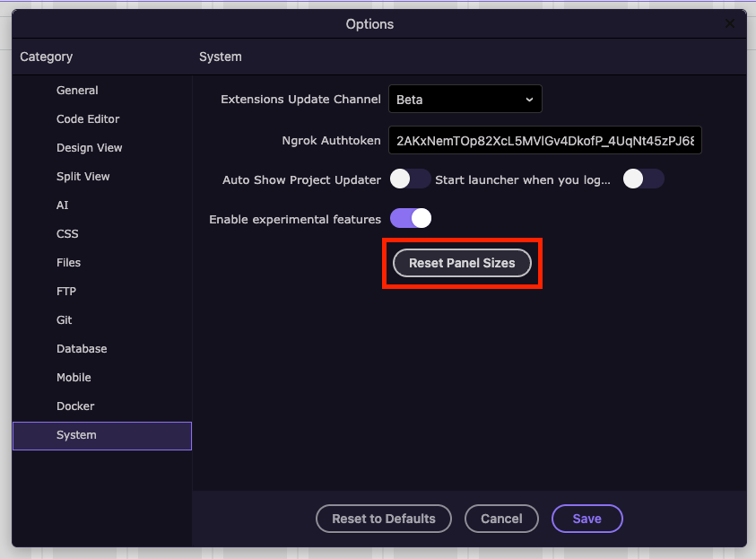The height and width of the screenshot is (559, 756).
Task: Cancel the Options dialog
Action: (x=501, y=519)
